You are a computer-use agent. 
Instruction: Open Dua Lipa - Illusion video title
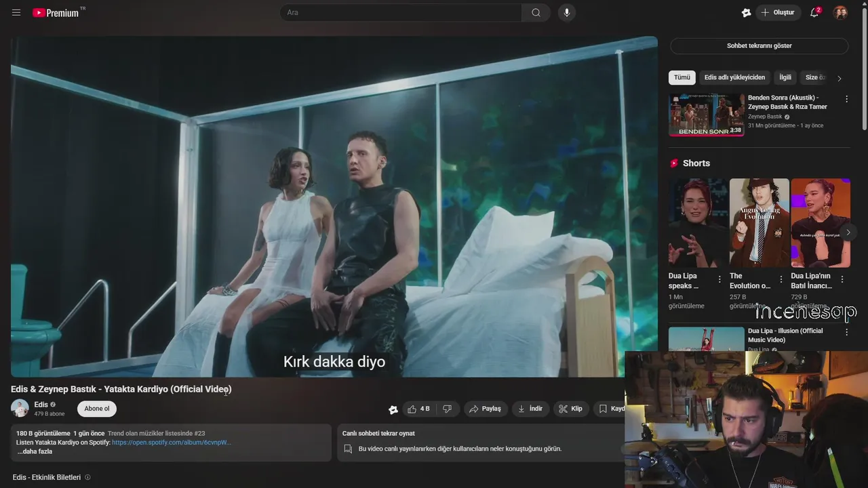click(x=785, y=335)
